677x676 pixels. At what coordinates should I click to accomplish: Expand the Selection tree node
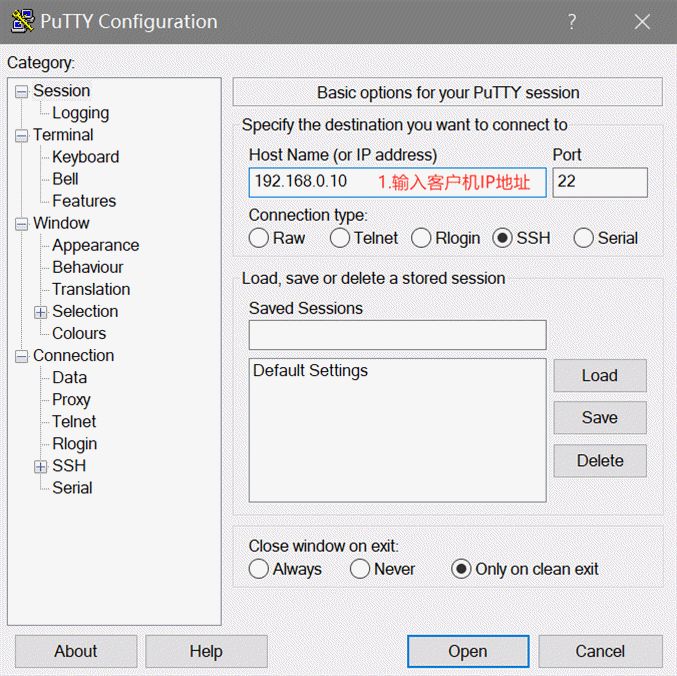click(41, 312)
